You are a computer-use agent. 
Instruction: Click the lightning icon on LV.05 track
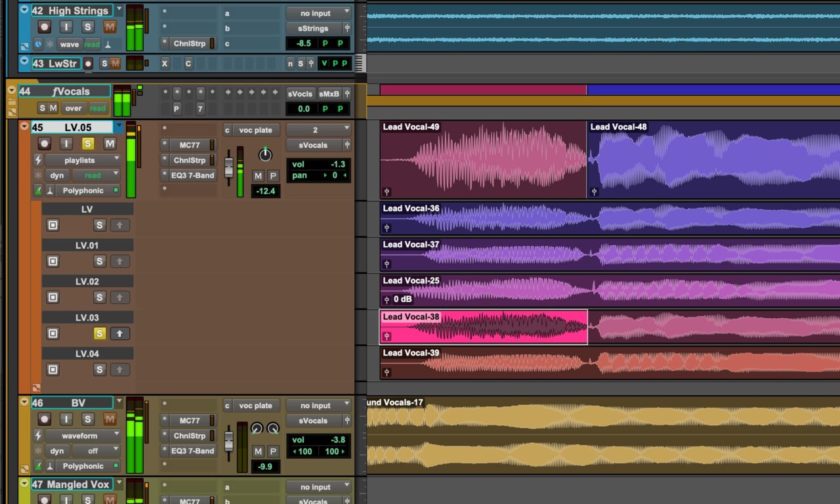tap(38, 159)
